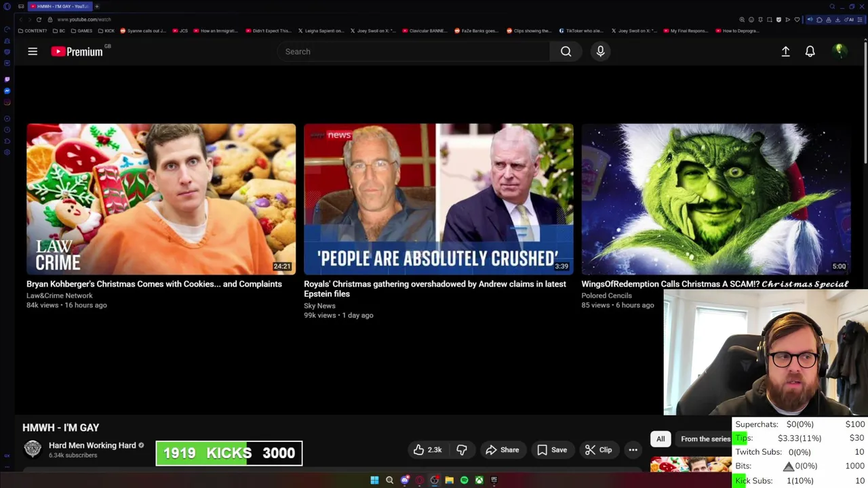Open File Explorer from taskbar
868x488 pixels.
[449, 480]
